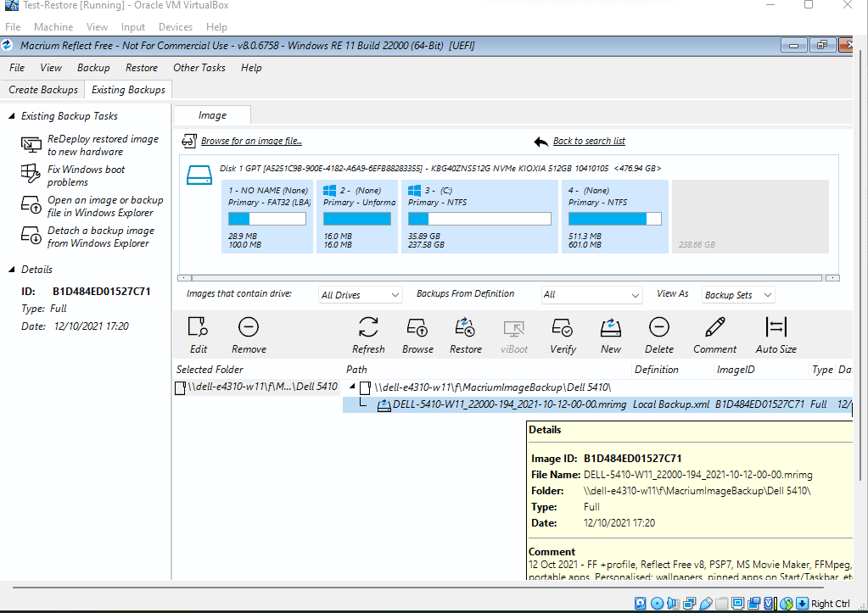Open the Macrium Backup menu

(93, 68)
